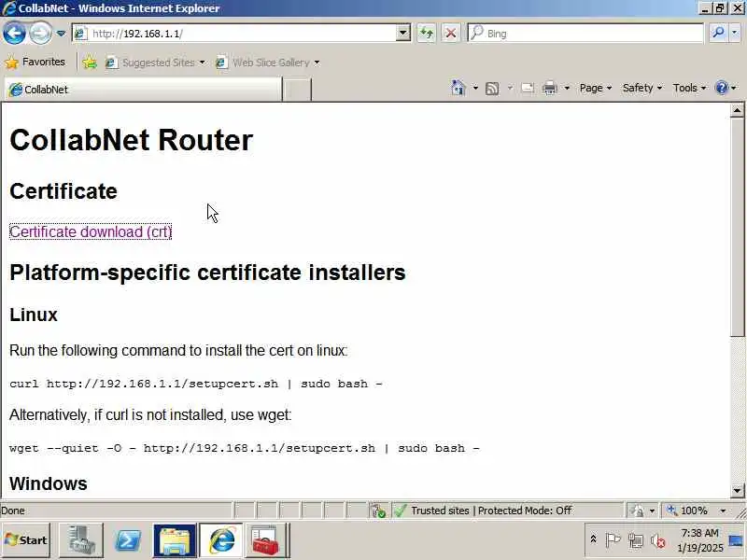Click the magnifier Search button
The width and height of the screenshot is (747, 560).
click(x=718, y=33)
